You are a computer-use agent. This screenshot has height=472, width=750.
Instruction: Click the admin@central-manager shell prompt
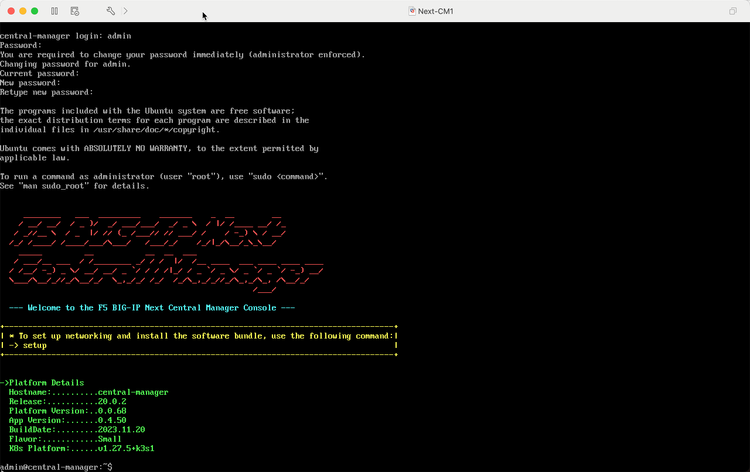tap(56, 467)
